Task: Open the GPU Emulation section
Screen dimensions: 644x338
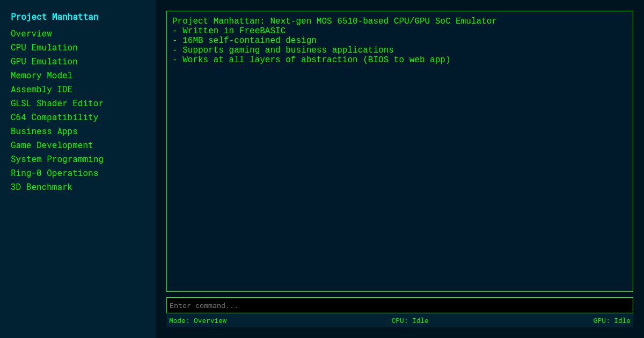Action: point(44,61)
